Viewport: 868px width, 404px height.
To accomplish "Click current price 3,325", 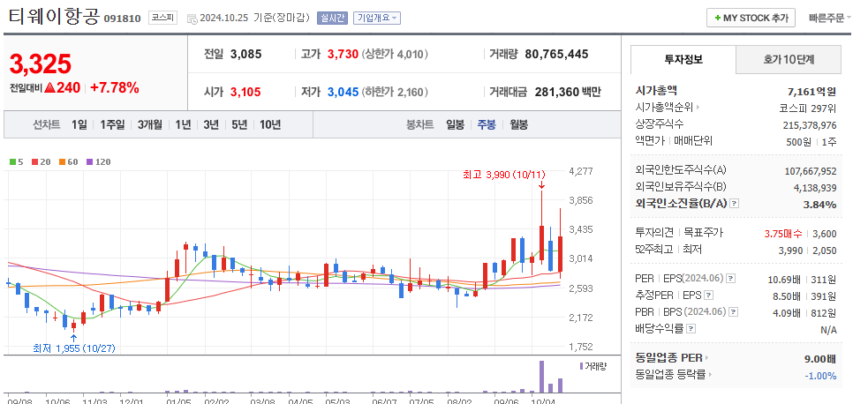I will [x=40, y=64].
